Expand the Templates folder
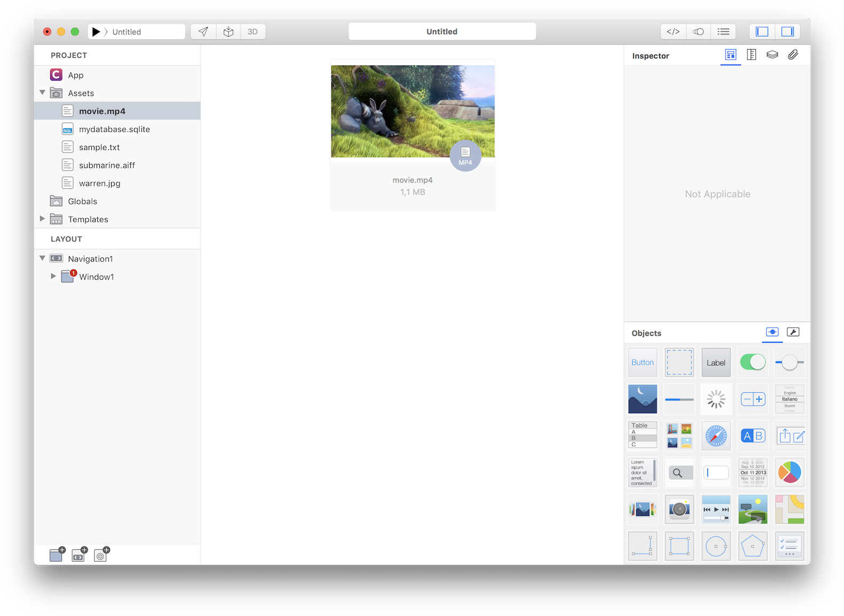The image size is (844, 616). coord(42,219)
